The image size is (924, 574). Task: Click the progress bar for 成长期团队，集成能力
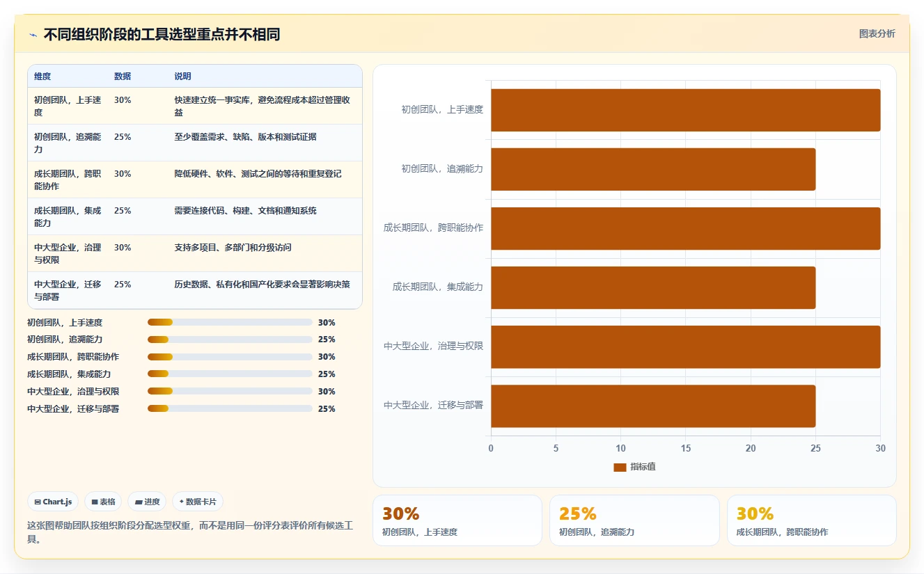(230, 374)
